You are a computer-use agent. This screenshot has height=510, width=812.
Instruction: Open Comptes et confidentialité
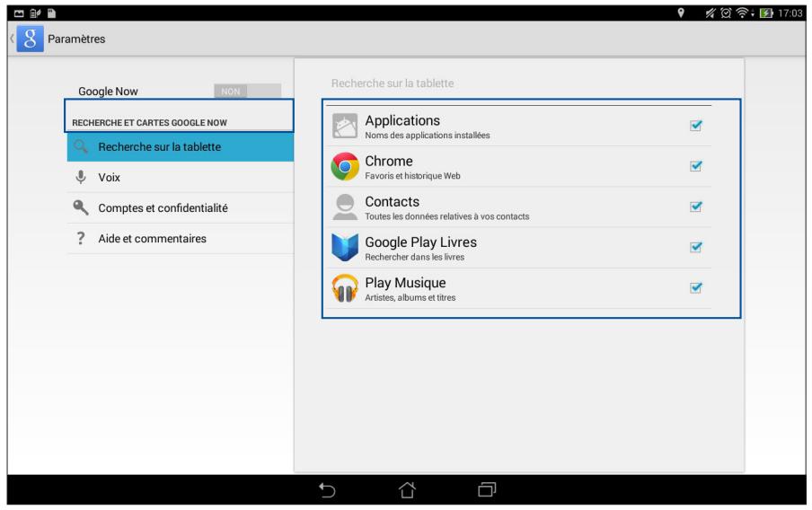click(181, 207)
